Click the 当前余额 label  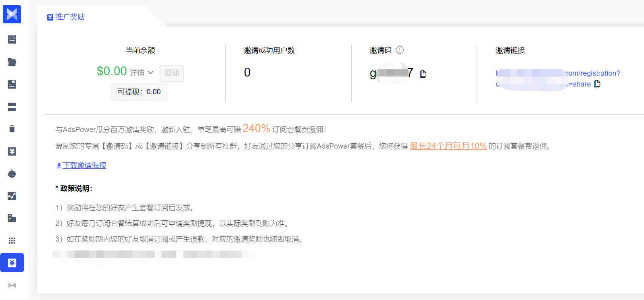(x=140, y=50)
